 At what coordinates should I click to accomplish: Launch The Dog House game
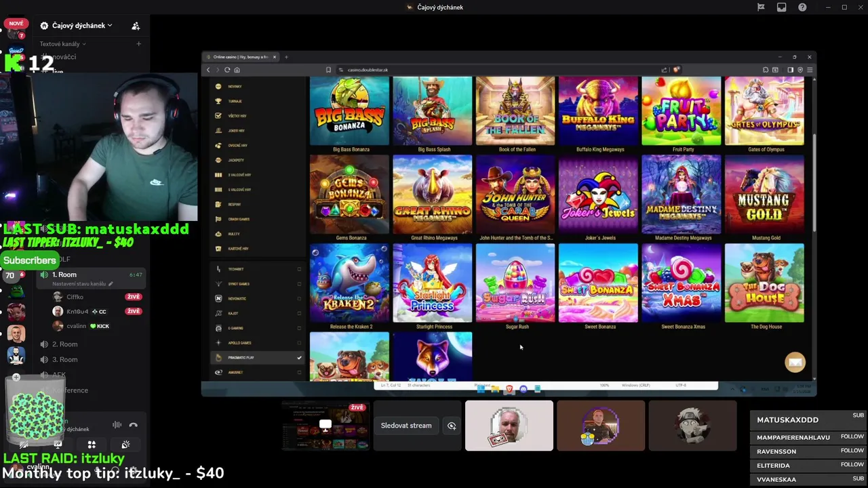coord(764,283)
